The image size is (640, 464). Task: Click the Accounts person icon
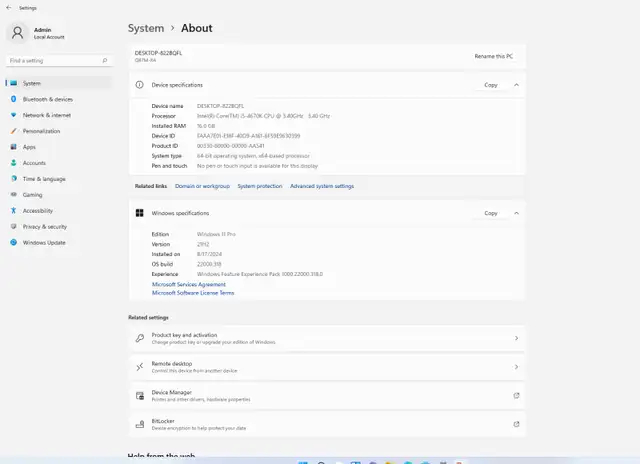click(13, 163)
